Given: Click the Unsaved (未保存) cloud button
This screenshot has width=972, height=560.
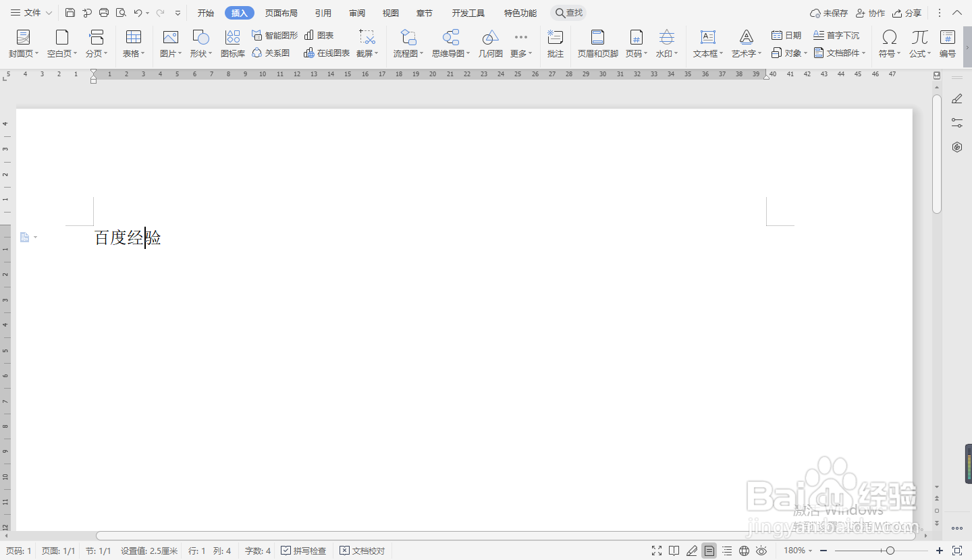Looking at the screenshot, I should 829,13.
